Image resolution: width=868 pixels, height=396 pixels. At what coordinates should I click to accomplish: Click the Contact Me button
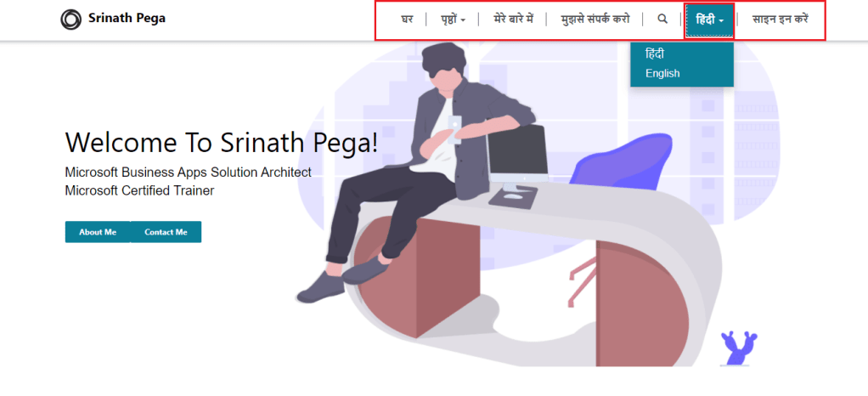(166, 232)
